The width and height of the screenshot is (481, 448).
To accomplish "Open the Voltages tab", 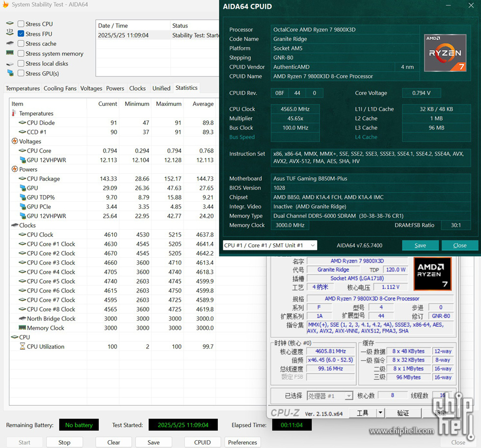I will coord(91,88).
